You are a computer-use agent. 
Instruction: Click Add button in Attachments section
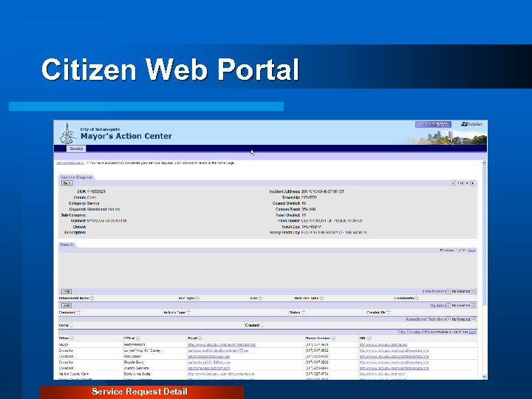click(x=66, y=291)
